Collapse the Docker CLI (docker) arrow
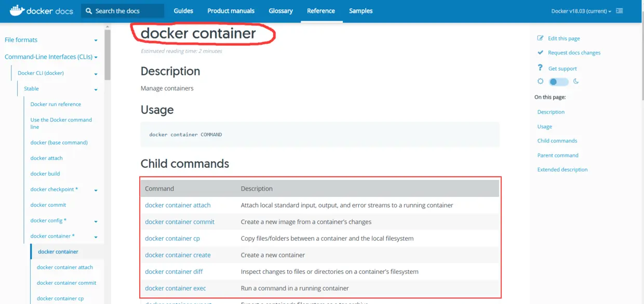 click(x=96, y=74)
